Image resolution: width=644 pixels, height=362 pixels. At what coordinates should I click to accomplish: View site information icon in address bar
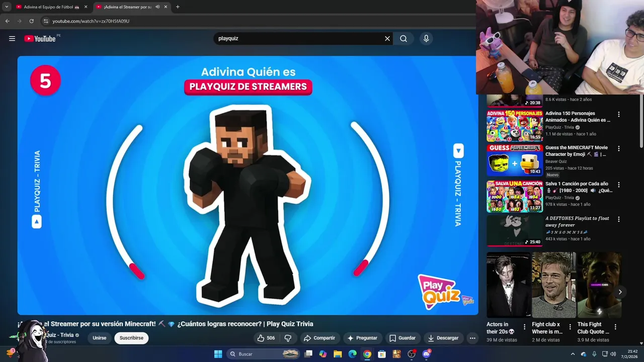(x=46, y=21)
